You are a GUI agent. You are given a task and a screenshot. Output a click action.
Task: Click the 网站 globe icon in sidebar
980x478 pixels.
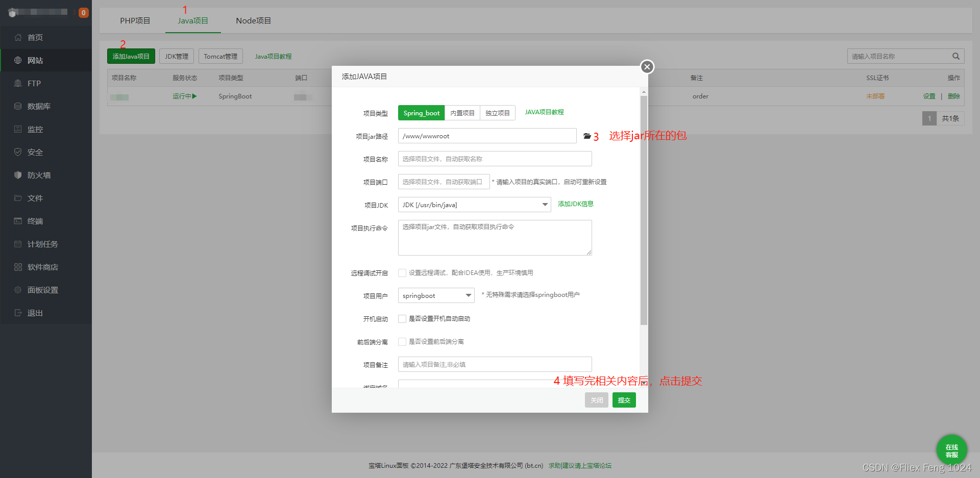18,60
